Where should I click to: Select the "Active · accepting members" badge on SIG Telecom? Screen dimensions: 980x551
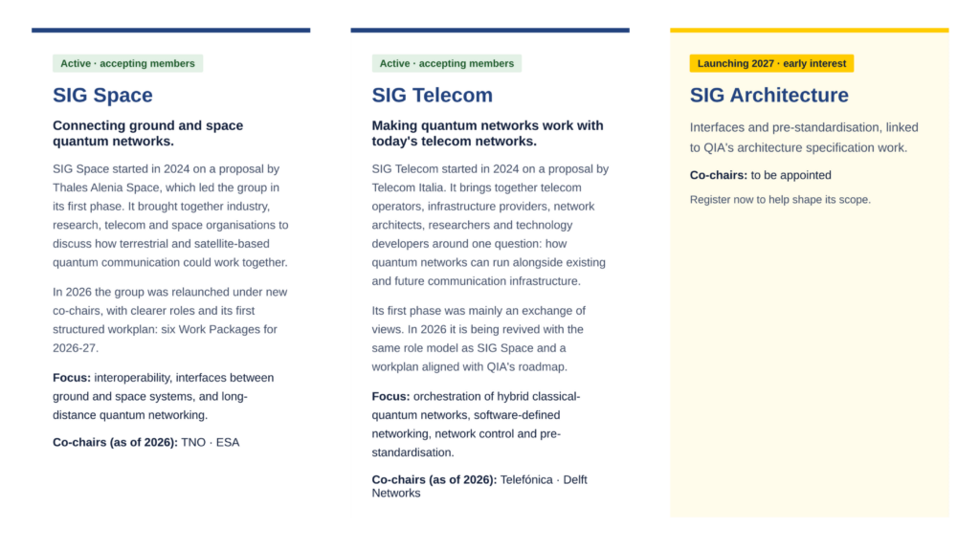click(x=446, y=63)
